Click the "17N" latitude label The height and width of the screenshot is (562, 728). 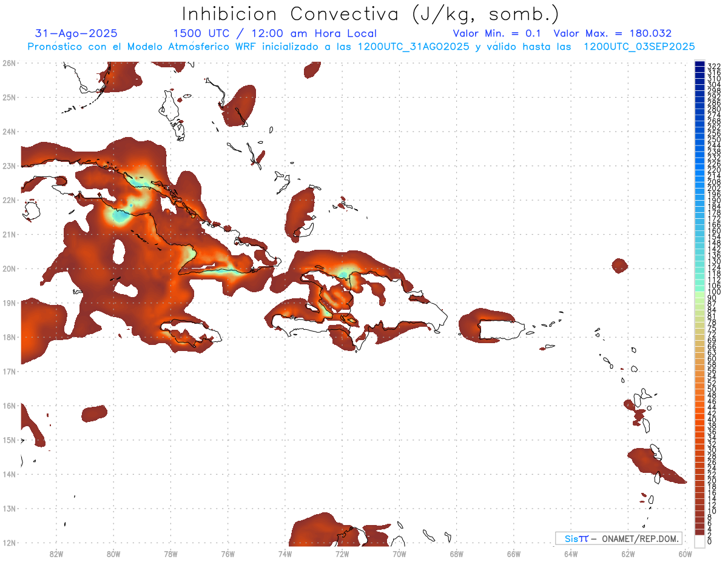pyautogui.click(x=9, y=371)
